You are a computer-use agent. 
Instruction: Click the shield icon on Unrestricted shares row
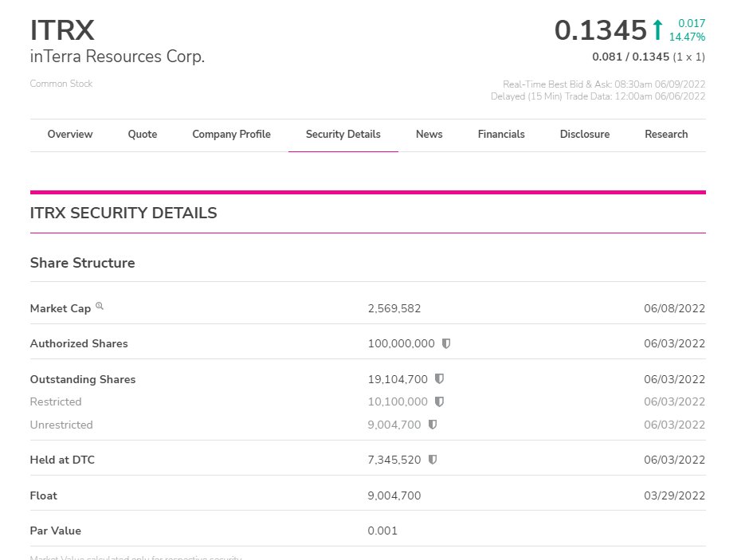433,425
